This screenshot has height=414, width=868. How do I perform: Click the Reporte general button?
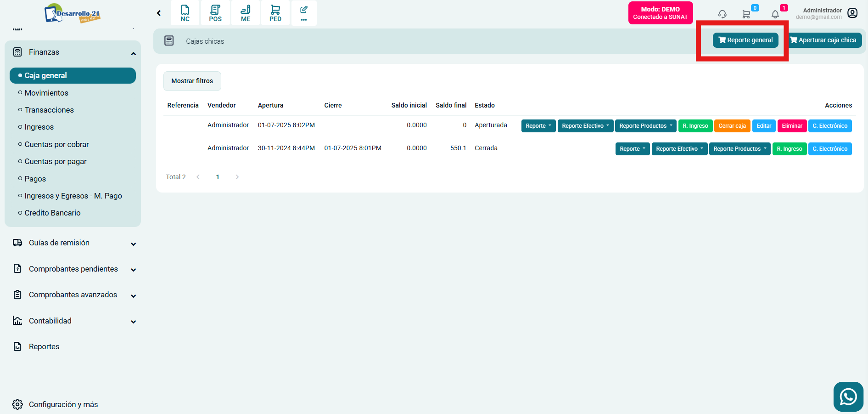click(x=745, y=40)
